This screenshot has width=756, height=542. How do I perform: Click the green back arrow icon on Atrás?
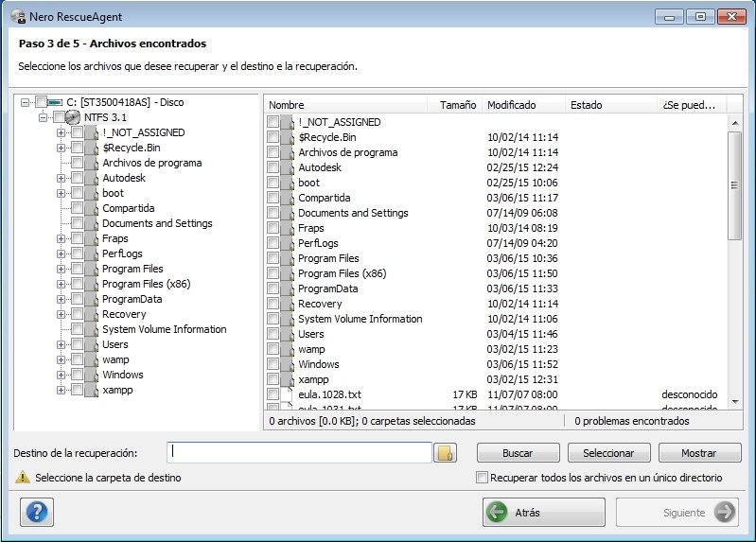point(497,512)
